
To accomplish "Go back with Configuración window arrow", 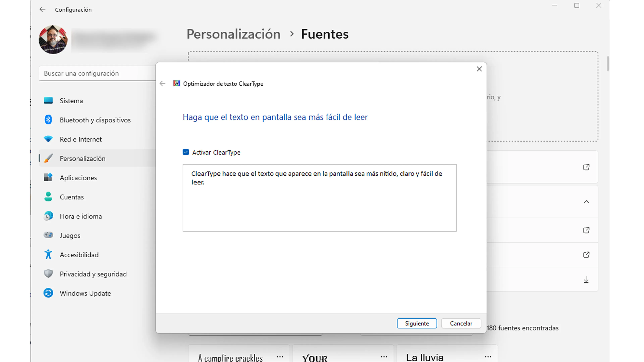I will click(42, 10).
